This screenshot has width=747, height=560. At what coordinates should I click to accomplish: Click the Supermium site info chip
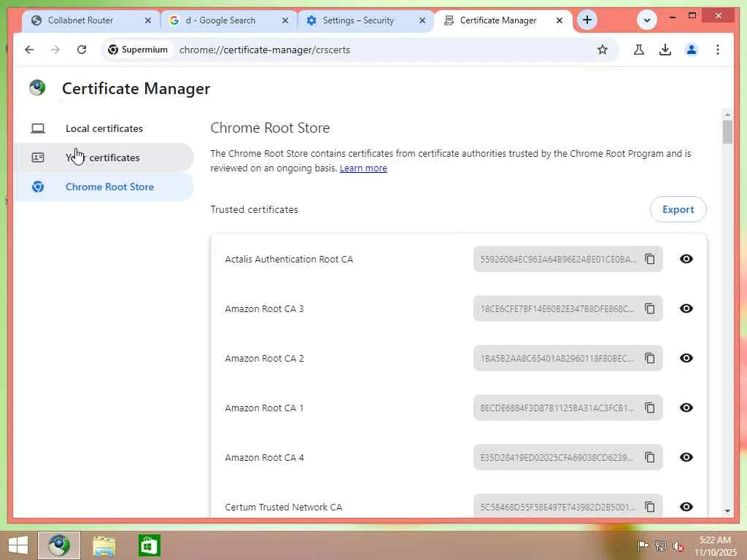[138, 50]
